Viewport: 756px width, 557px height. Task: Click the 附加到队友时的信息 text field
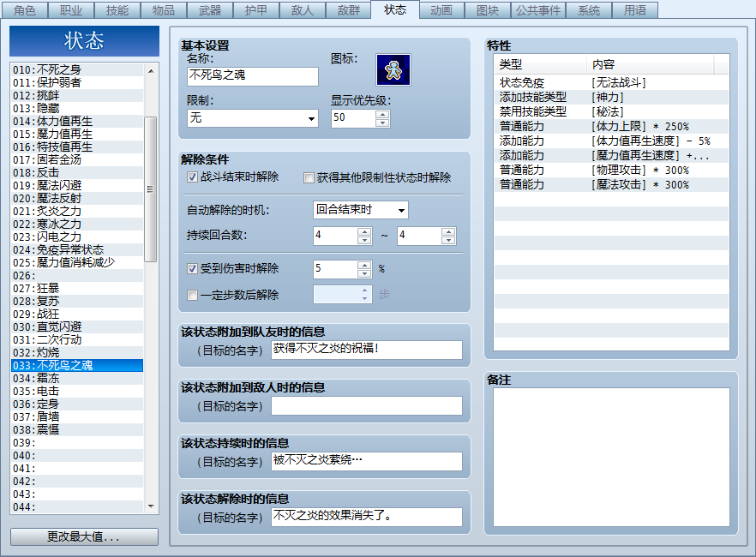(367, 350)
